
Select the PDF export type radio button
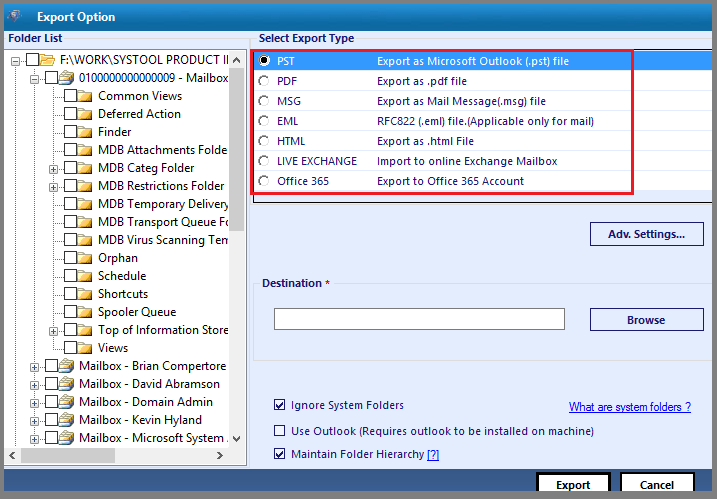pos(264,81)
